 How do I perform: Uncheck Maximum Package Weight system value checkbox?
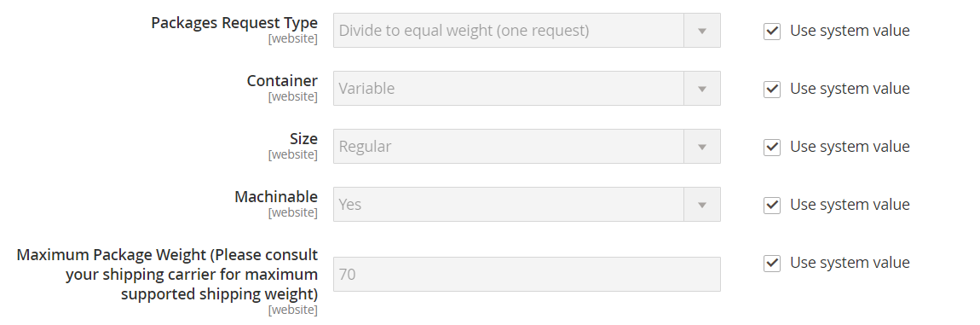772,263
